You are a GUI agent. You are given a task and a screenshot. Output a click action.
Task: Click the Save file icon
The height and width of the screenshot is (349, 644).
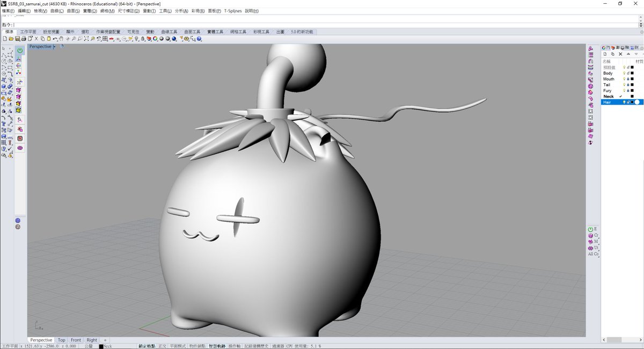point(17,39)
